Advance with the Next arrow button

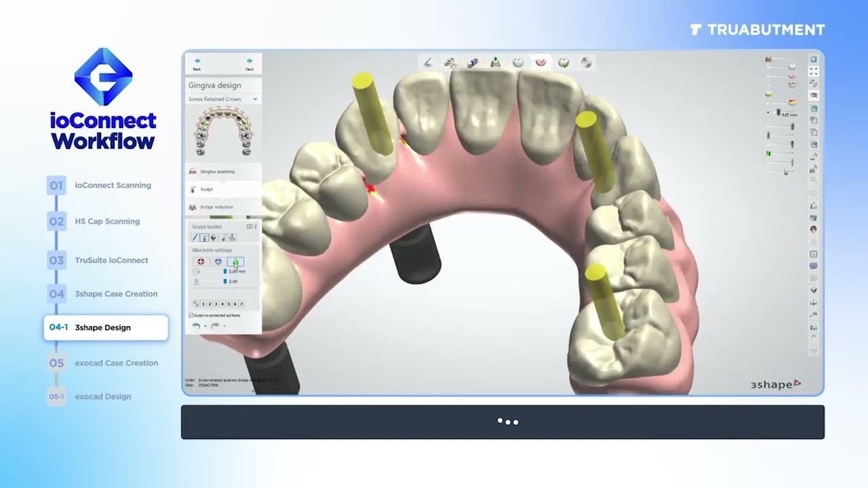[250, 63]
